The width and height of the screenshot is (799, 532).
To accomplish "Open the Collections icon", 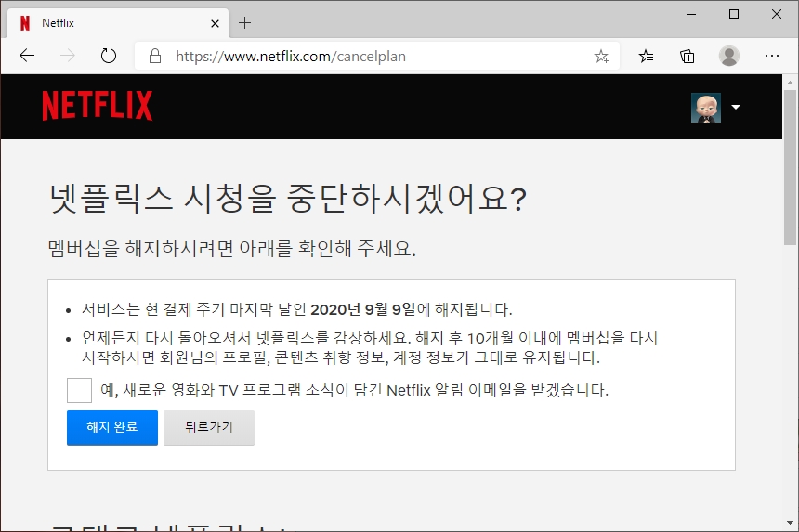I will click(x=687, y=56).
